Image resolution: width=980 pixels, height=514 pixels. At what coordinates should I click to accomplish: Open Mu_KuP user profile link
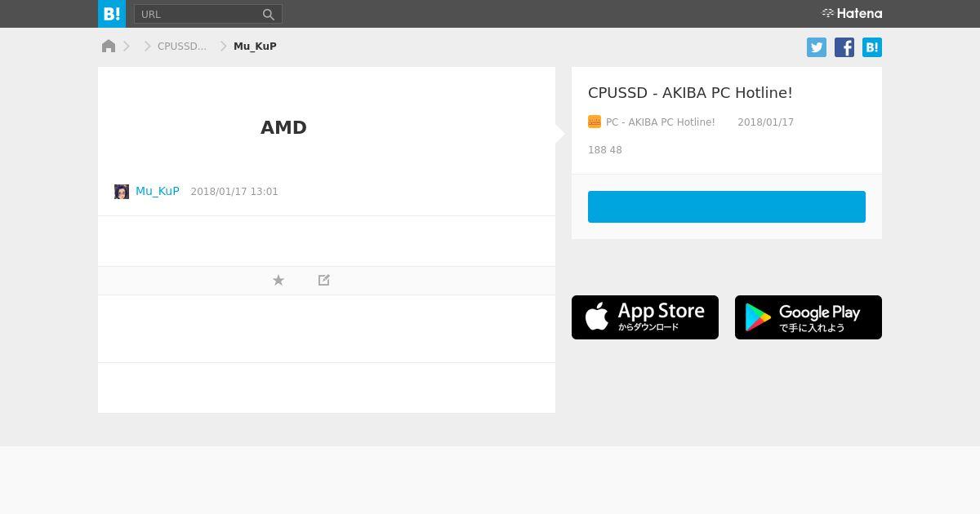(x=158, y=191)
